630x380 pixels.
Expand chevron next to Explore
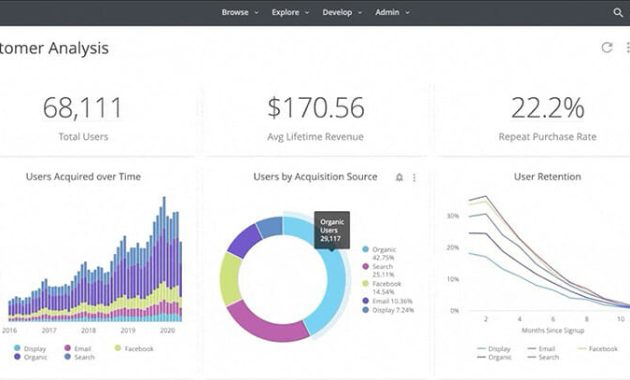tap(307, 13)
